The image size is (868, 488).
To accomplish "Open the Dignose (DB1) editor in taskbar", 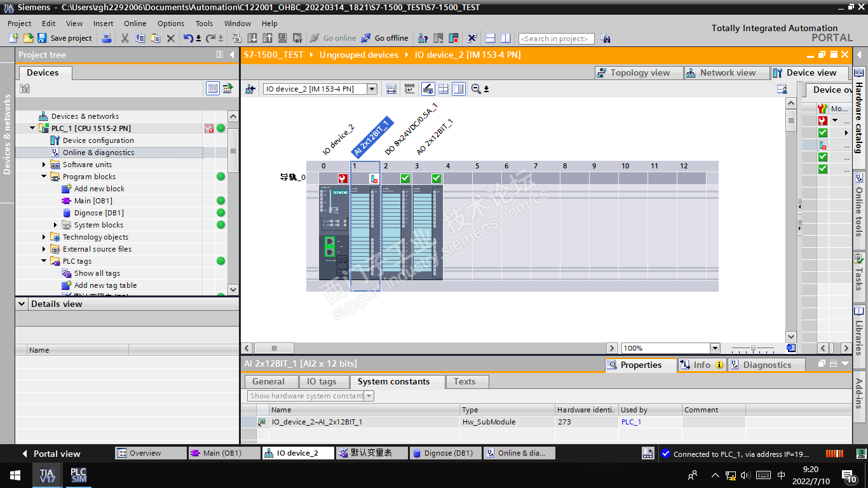I will (x=445, y=453).
